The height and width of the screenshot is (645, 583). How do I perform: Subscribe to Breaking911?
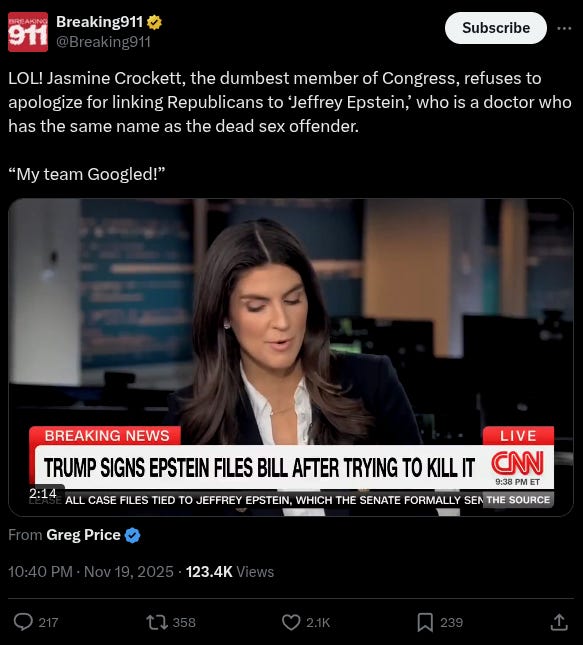(x=496, y=28)
